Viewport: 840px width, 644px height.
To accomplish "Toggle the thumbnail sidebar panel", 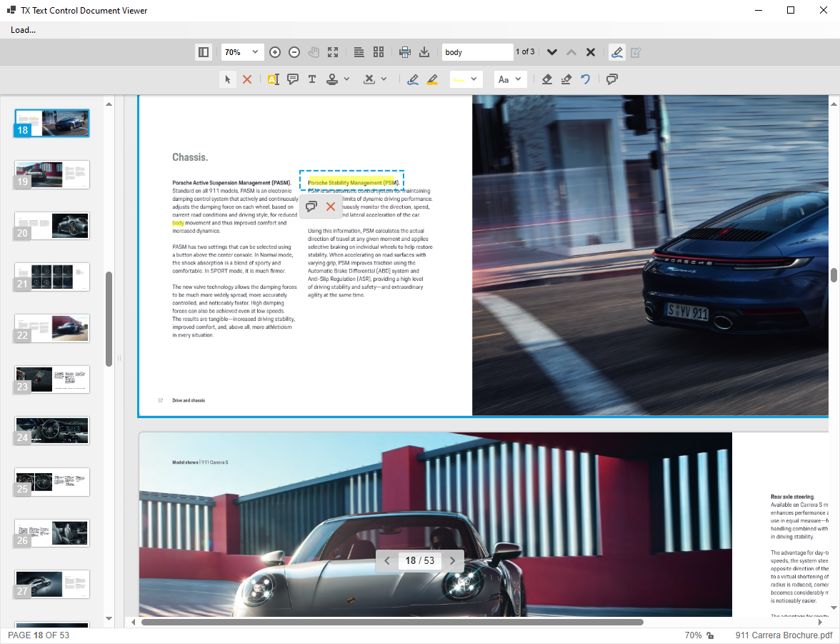I will (204, 52).
